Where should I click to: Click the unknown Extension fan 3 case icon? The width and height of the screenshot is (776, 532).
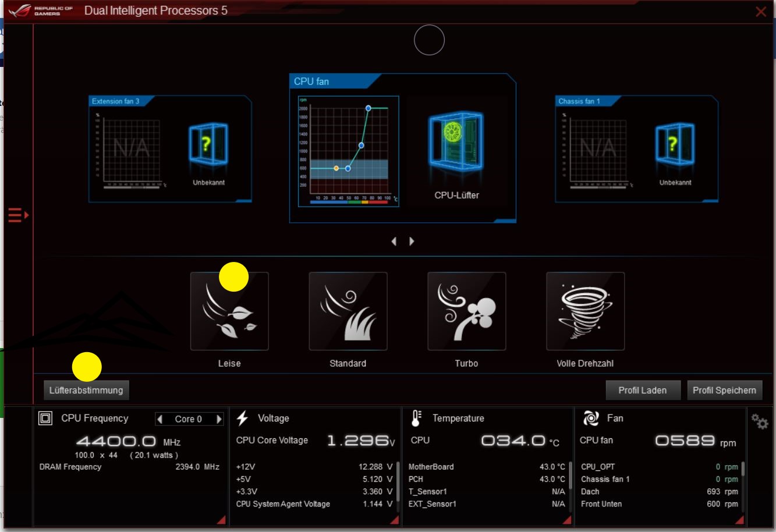(208, 144)
